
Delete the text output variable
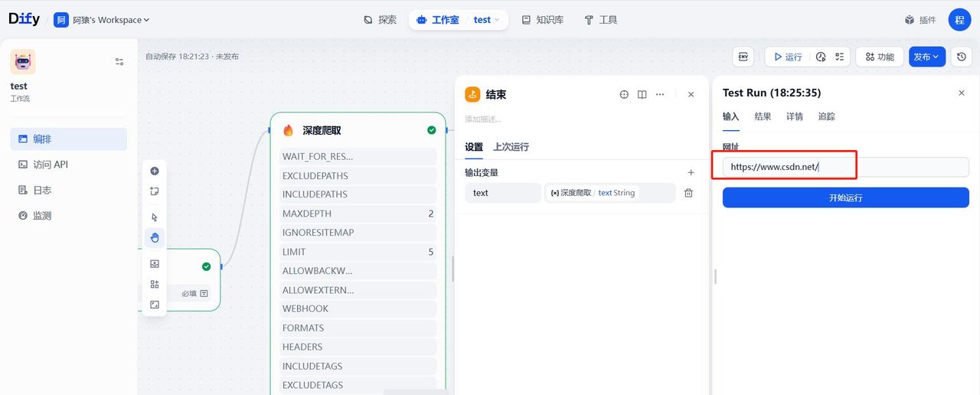[688, 193]
